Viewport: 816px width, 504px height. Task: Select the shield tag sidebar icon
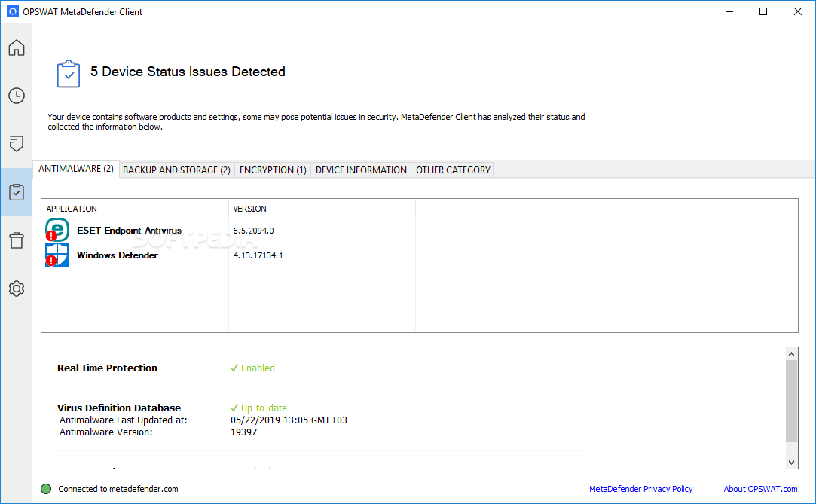point(16,144)
